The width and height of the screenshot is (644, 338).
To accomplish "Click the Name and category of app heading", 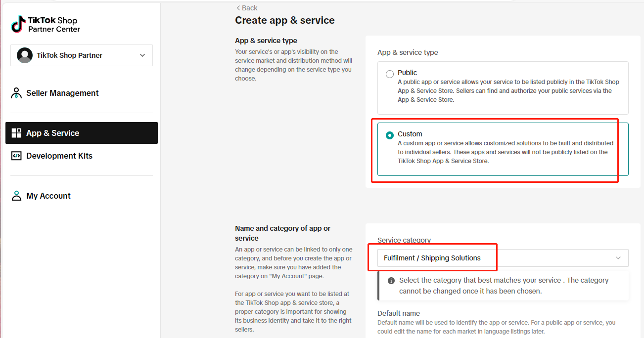I will pyautogui.click(x=283, y=233).
